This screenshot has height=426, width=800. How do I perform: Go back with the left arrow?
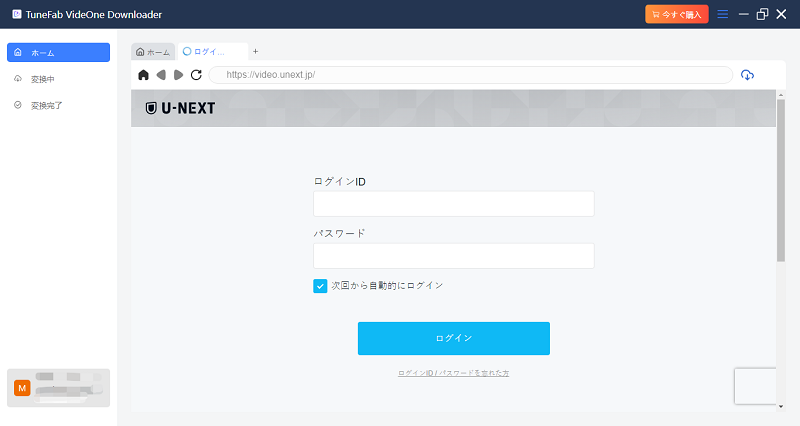coord(161,75)
